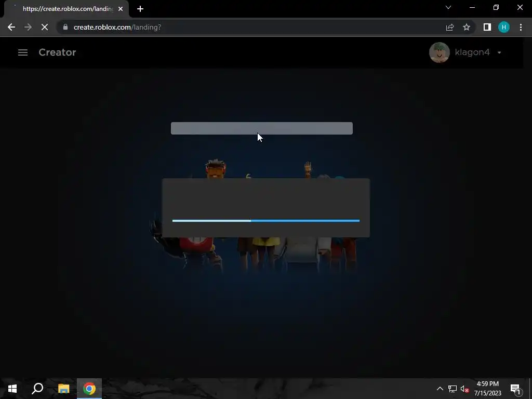
Task: Open the klagon4 avatar picture
Action: [440, 52]
